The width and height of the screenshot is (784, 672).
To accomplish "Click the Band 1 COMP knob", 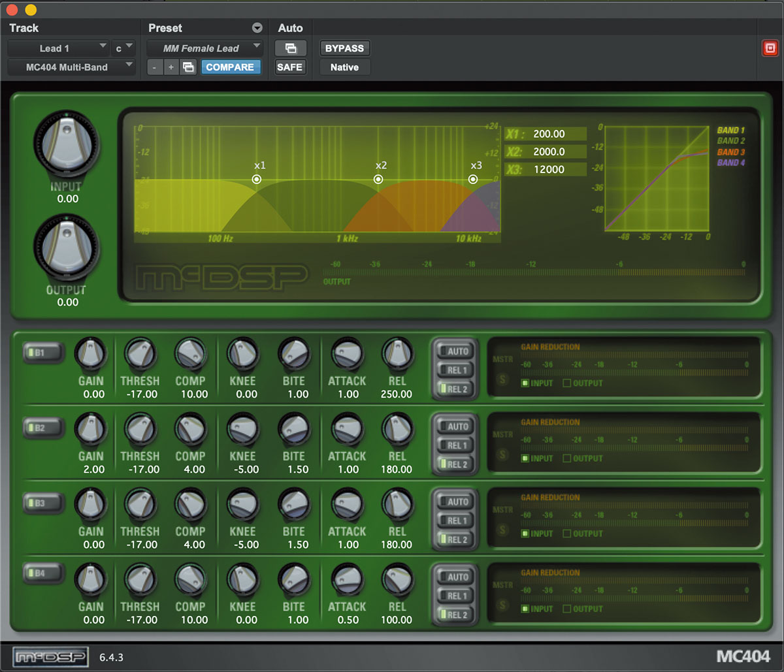I will (x=190, y=353).
